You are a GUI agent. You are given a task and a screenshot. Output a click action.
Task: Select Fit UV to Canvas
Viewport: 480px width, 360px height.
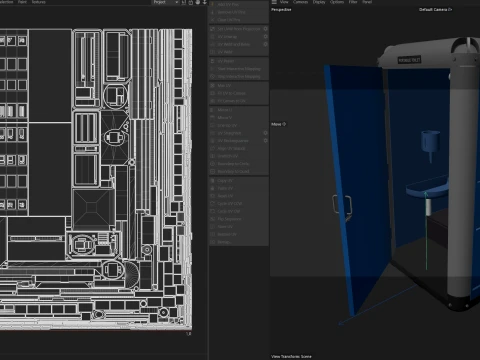pos(239,93)
